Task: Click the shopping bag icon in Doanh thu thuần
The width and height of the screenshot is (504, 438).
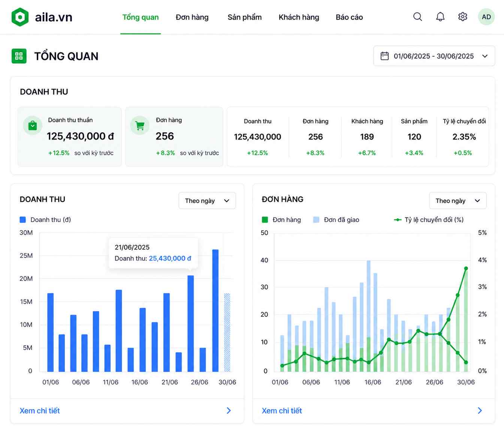Action: click(33, 125)
